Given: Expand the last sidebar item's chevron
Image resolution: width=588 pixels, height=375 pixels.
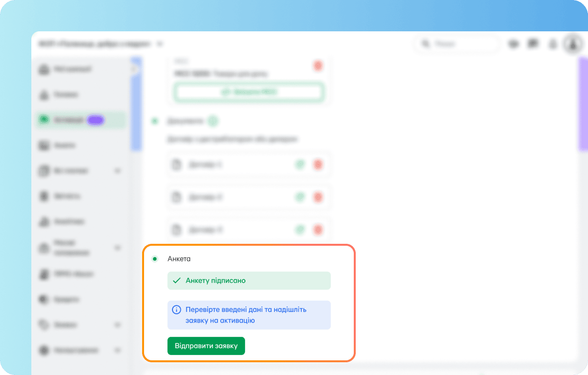Looking at the screenshot, I should 117,350.
